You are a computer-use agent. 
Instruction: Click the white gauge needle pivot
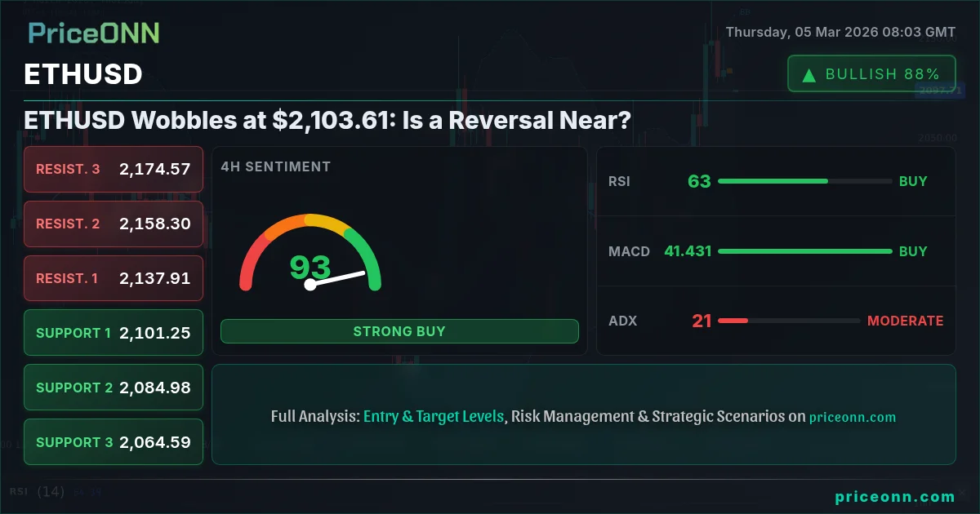tap(310, 285)
